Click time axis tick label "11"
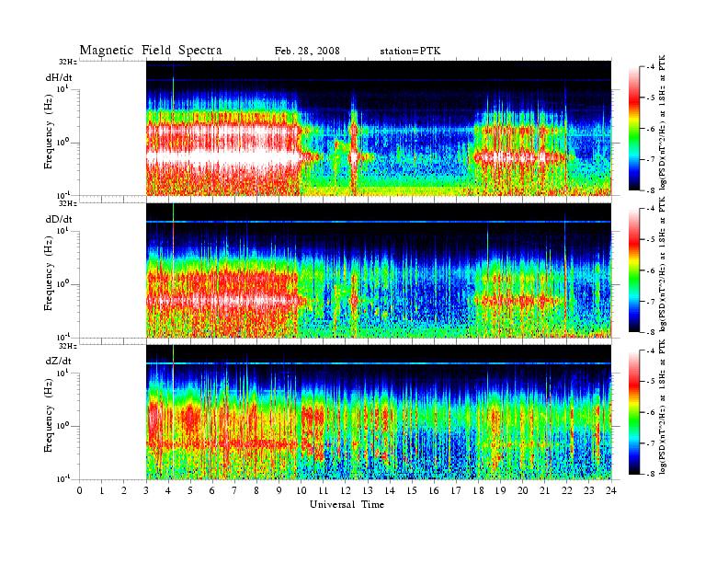Image resolution: width=728 pixels, height=563 pixels. tap(324, 490)
